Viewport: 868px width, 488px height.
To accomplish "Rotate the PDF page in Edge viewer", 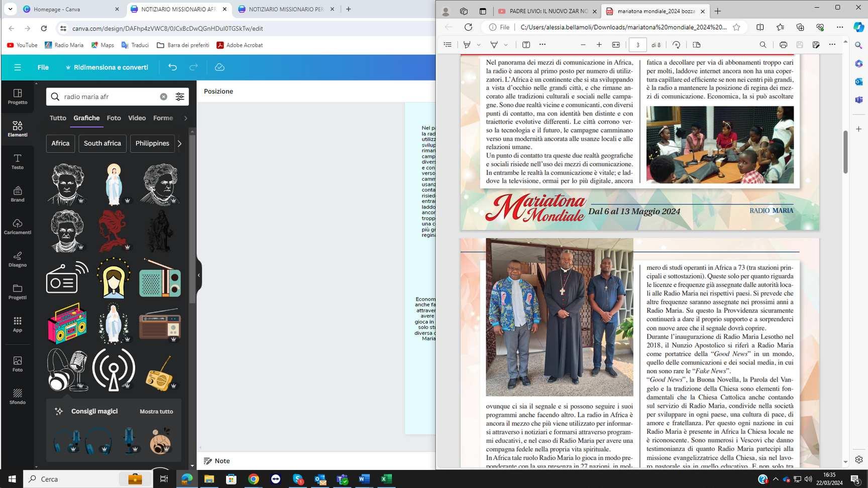I will tap(677, 45).
